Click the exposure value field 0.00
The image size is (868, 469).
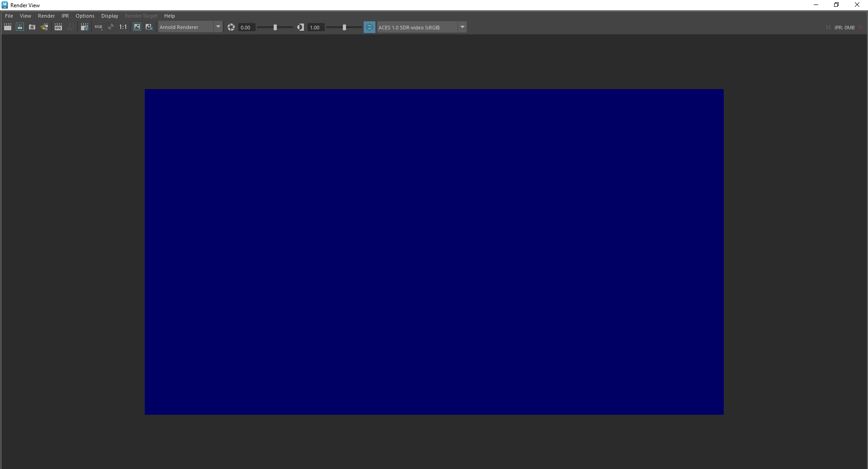pos(247,28)
